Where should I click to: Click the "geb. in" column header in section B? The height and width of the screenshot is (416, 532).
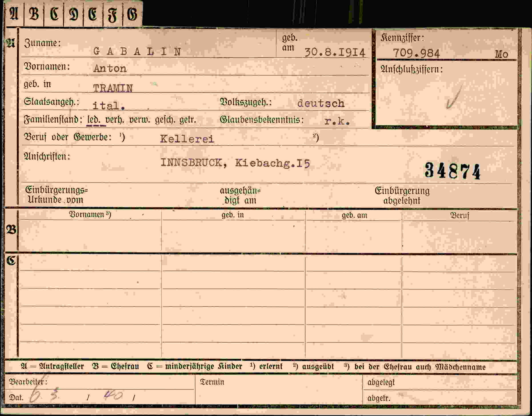(233, 215)
